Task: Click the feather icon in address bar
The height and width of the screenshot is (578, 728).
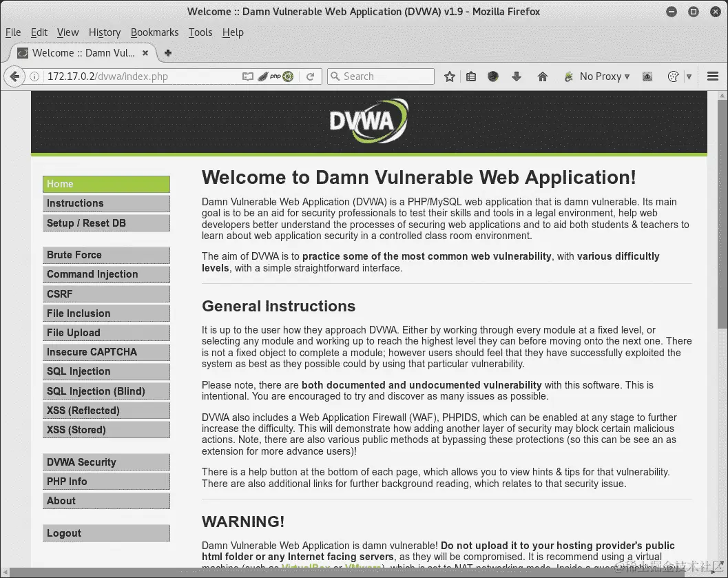Action: (x=263, y=76)
